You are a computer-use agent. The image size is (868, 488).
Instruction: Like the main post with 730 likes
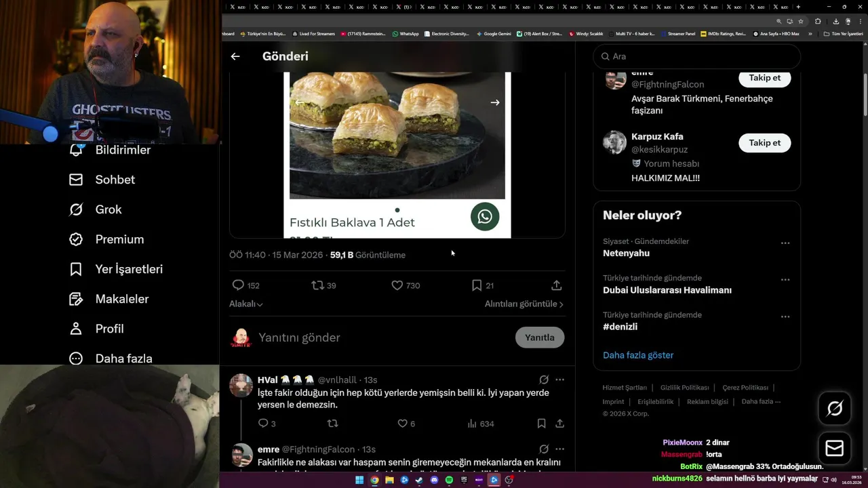tap(397, 285)
